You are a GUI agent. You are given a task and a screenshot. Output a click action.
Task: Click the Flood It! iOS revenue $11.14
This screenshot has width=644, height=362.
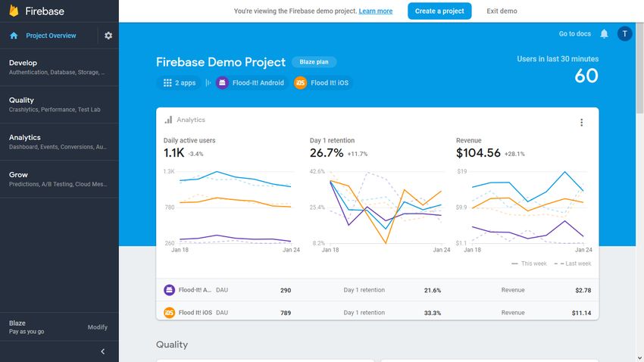582,313
